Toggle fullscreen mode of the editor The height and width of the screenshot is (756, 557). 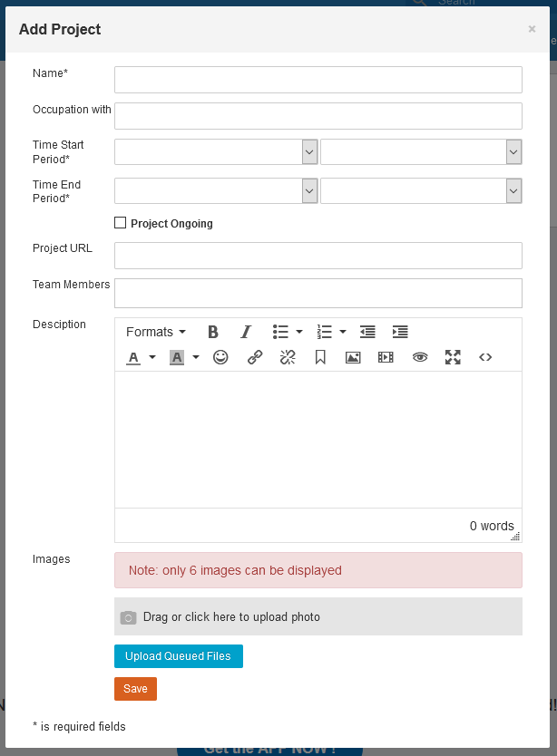[x=453, y=357]
